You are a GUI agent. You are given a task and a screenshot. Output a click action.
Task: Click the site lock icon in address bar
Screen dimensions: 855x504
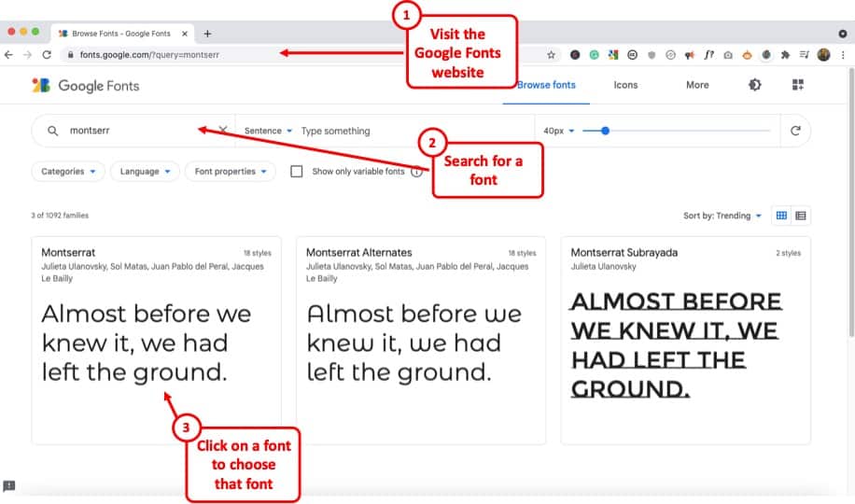click(x=70, y=54)
